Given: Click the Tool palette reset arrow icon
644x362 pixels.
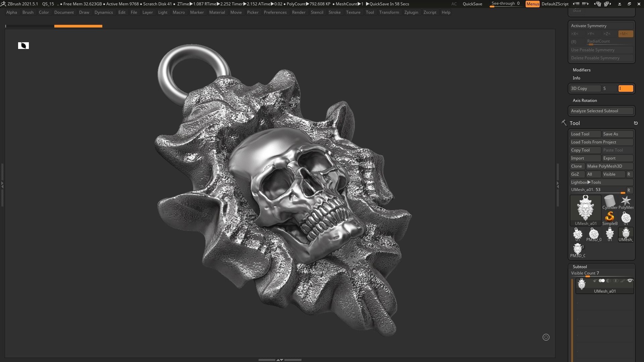Looking at the screenshot, I should point(636,123).
